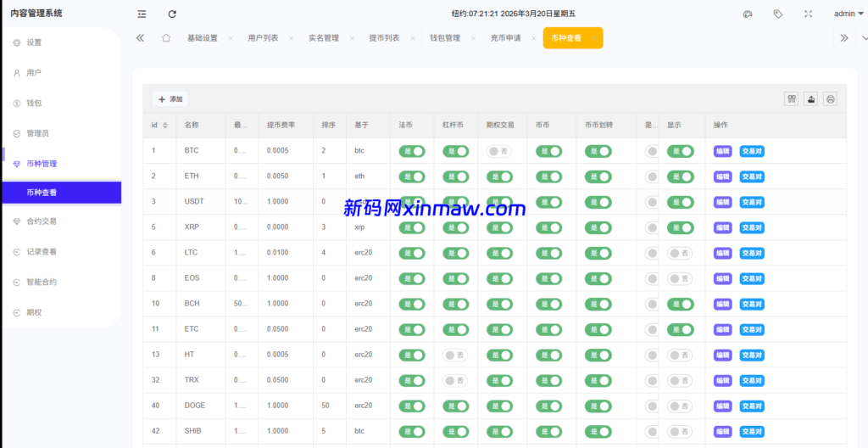
Task: Toggle 杠杆币 switch for ETH row
Action: tap(455, 176)
